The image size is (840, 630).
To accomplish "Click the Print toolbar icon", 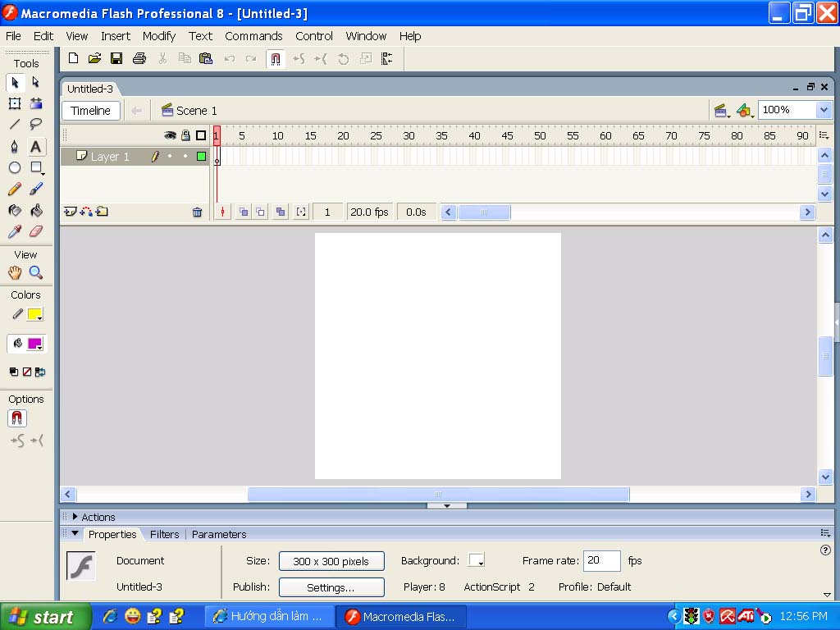I will point(139,58).
